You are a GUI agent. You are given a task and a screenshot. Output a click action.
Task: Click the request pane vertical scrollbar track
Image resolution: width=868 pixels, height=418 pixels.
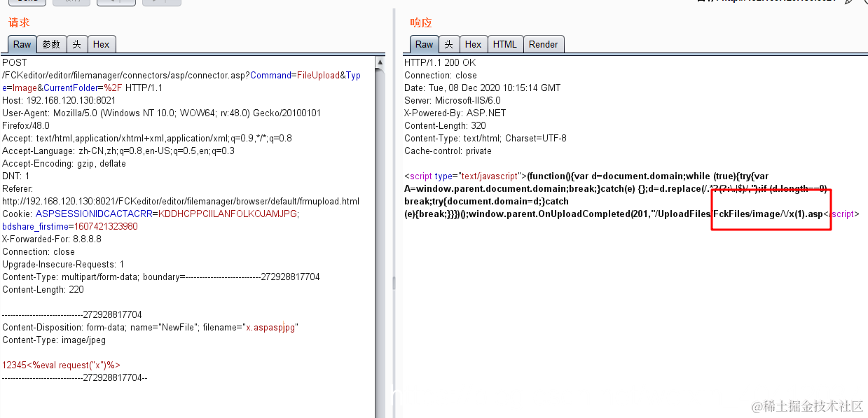pos(380,242)
